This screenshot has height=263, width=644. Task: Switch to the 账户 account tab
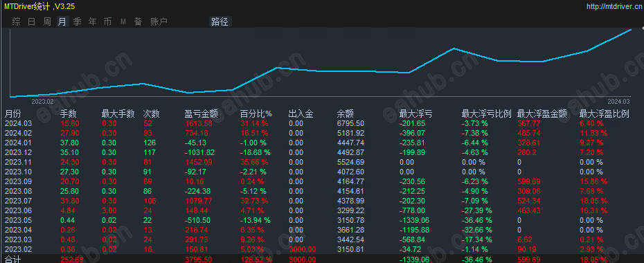pyautogui.click(x=159, y=21)
